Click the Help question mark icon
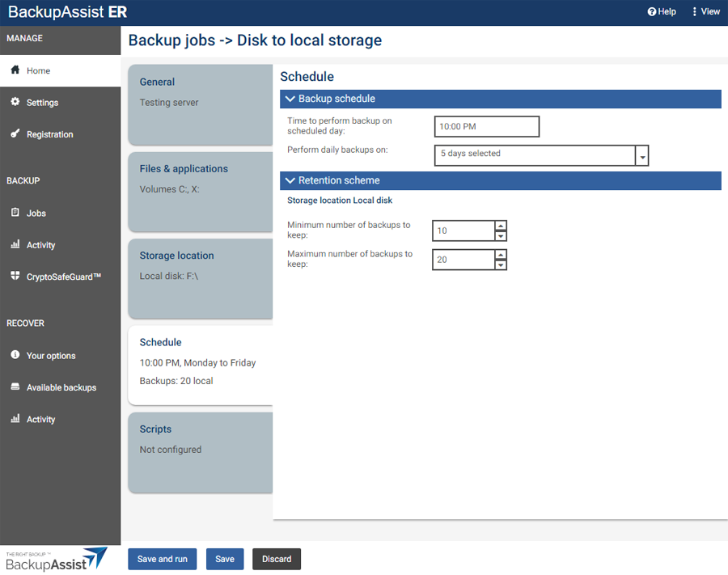This screenshot has width=728, height=575. (652, 12)
